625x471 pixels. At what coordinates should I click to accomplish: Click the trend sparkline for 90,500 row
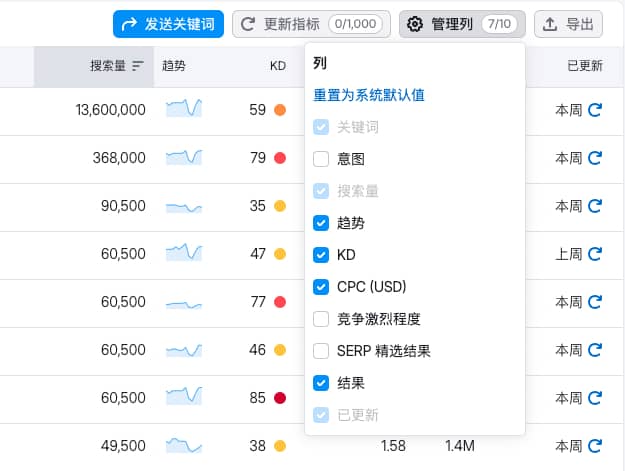[x=184, y=205]
